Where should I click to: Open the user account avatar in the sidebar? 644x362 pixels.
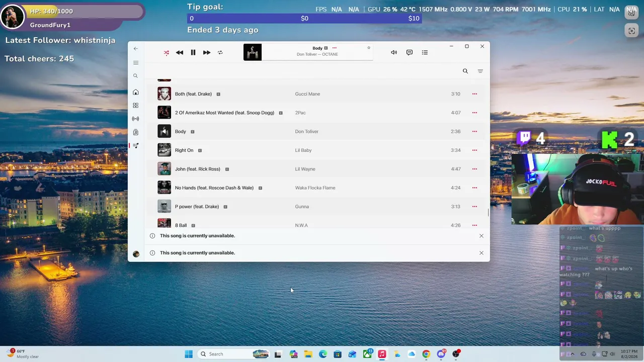[136, 254]
